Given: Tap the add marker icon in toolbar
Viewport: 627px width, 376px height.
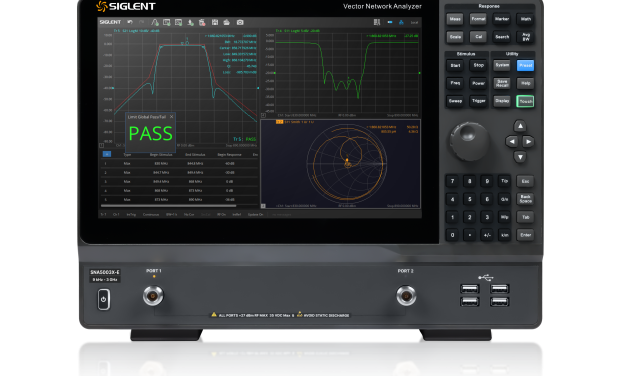Looking at the screenshot, I should click(190, 22).
